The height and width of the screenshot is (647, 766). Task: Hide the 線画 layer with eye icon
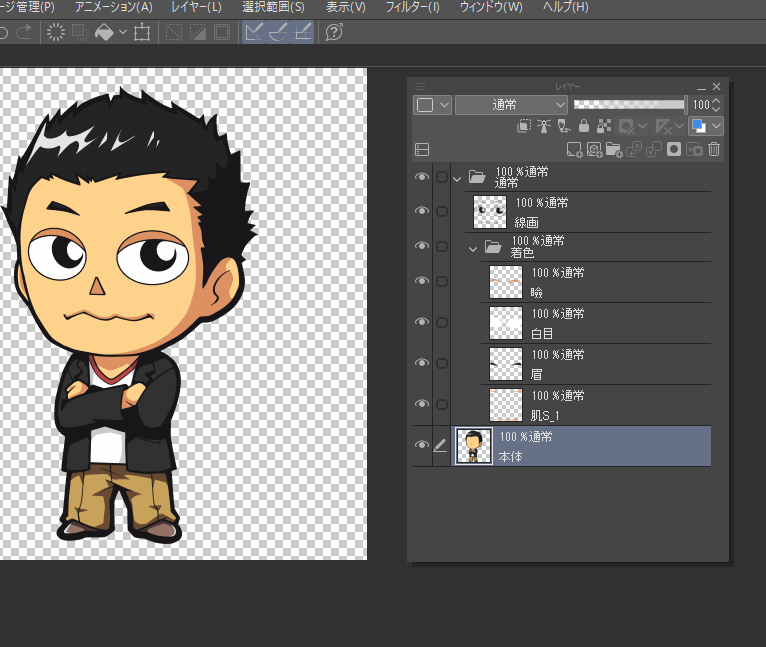(422, 211)
